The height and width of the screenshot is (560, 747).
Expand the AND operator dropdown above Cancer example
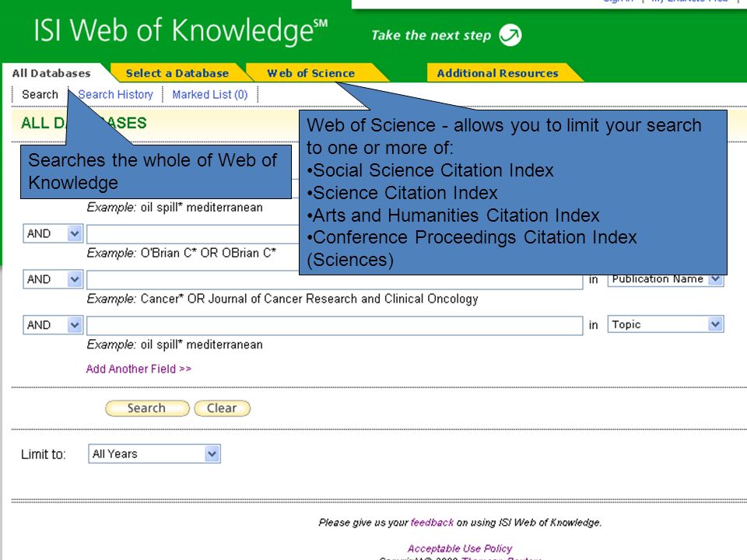[x=53, y=279]
